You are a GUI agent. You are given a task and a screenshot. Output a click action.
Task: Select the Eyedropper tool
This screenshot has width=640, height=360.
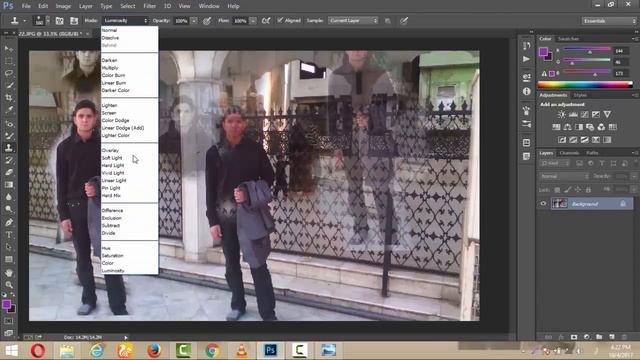[x=9, y=110]
